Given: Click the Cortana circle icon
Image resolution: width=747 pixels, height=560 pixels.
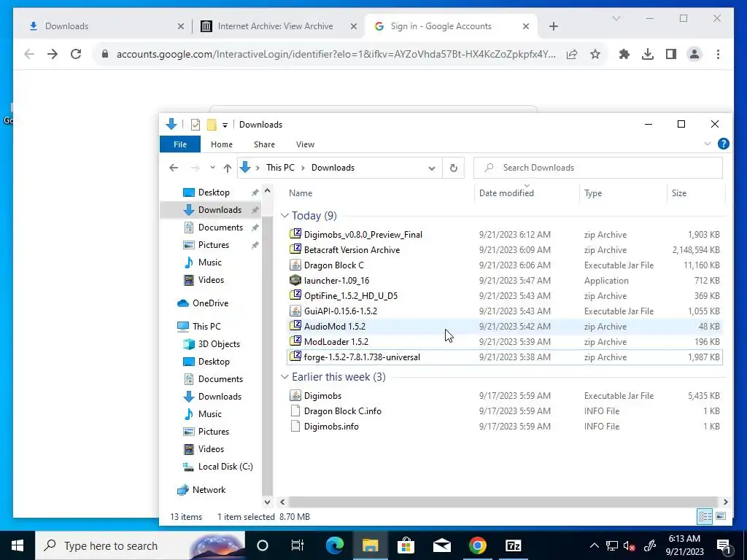Looking at the screenshot, I should [x=262, y=545].
